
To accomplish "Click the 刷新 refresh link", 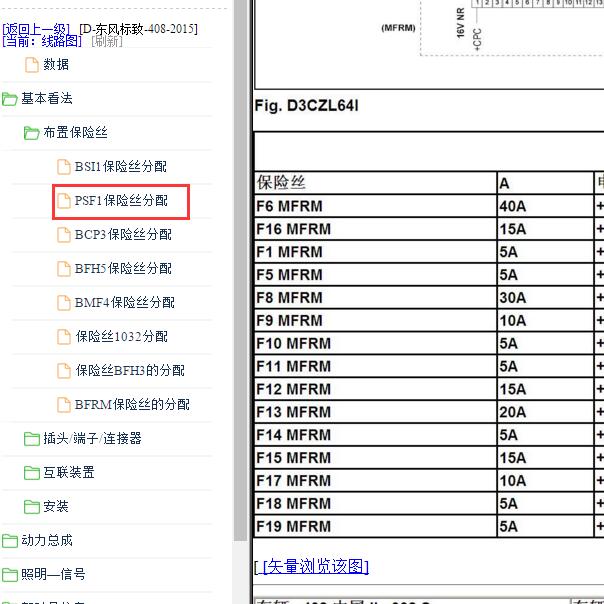I will [107, 41].
